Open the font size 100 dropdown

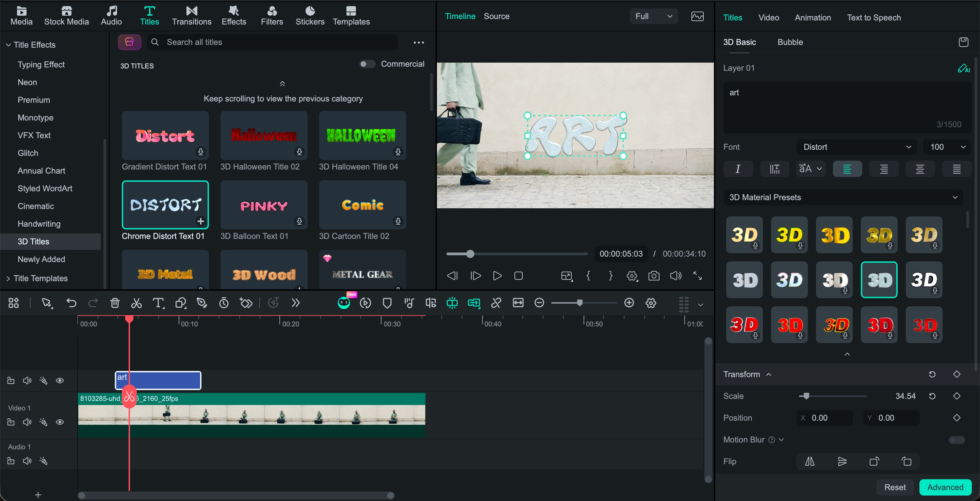[x=947, y=147]
